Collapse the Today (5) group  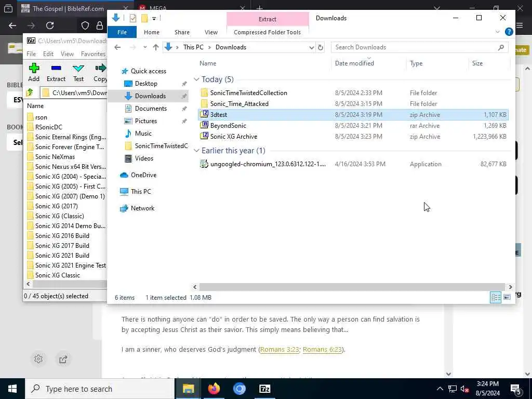click(x=196, y=79)
